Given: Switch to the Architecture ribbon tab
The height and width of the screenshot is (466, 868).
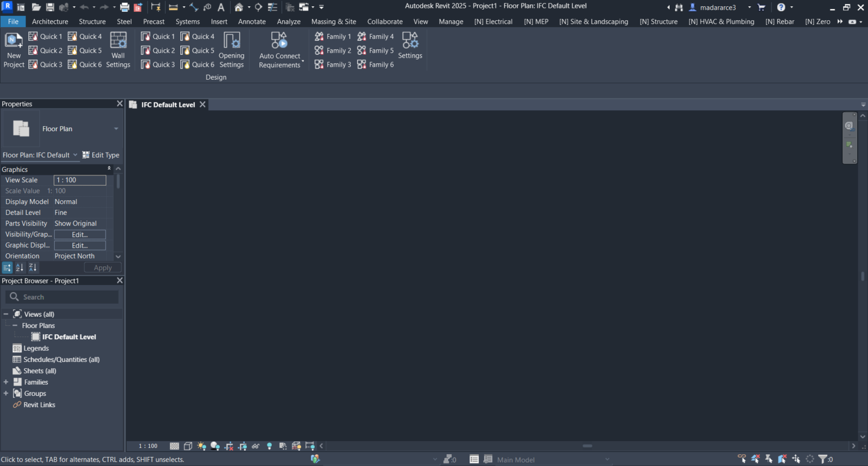Looking at the screenshot, I should 50,21.
